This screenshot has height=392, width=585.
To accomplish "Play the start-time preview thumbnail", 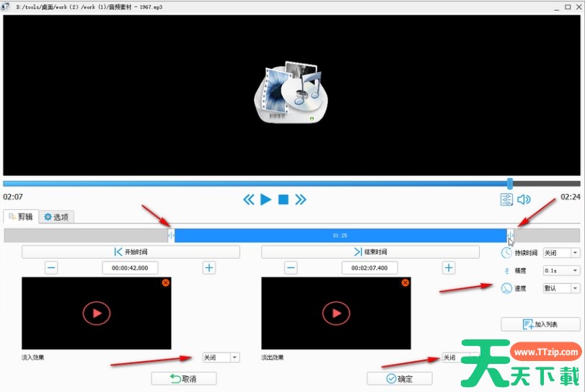I will pos(96,313).
